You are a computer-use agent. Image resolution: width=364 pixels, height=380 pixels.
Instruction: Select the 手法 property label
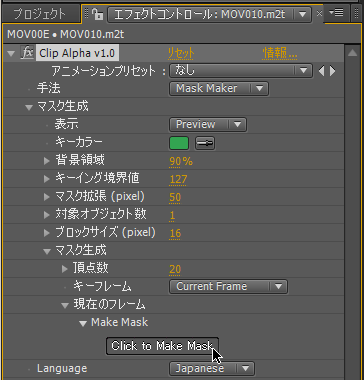click(49, 89)
